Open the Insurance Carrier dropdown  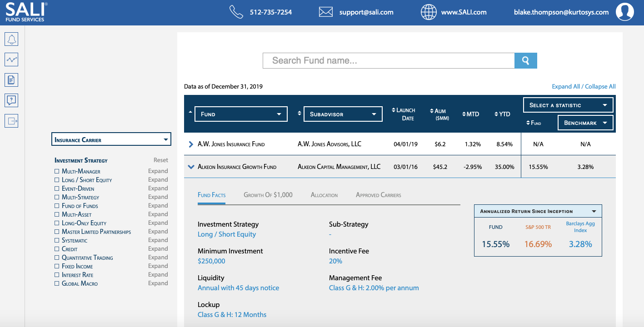click(x=111, y=139)
